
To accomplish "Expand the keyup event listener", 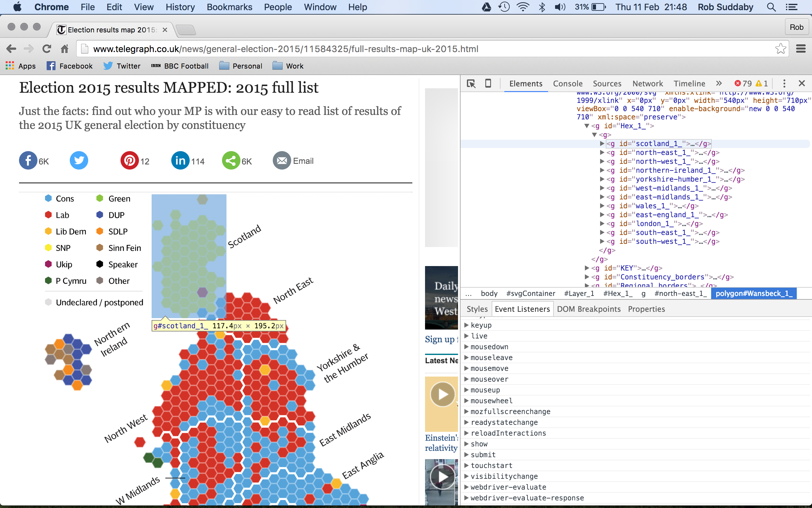I will pyautogui.click(x=466, y=325).
